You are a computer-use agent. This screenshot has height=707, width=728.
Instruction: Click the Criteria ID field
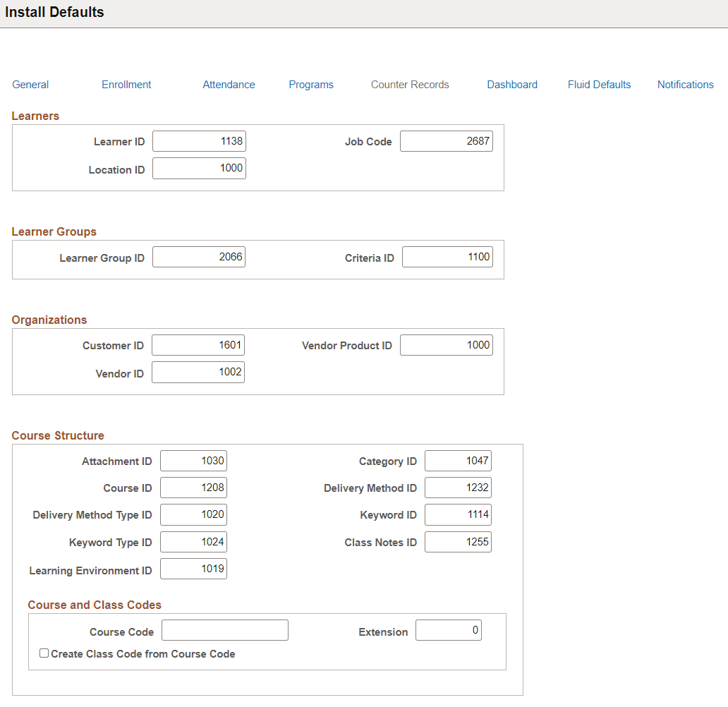point(447,256)
